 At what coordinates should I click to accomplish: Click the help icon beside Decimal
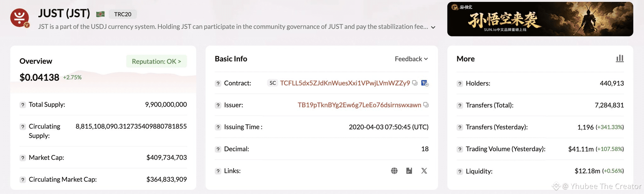(x=218, y=149)
